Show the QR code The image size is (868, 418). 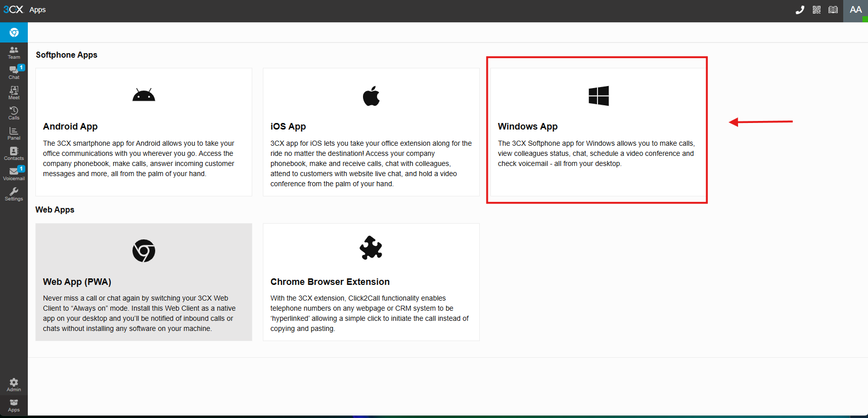click(x=816, y=10)
